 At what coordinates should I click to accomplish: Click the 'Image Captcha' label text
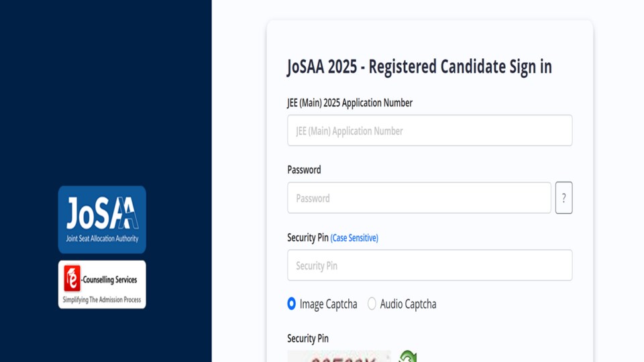(x=328, y=304)
